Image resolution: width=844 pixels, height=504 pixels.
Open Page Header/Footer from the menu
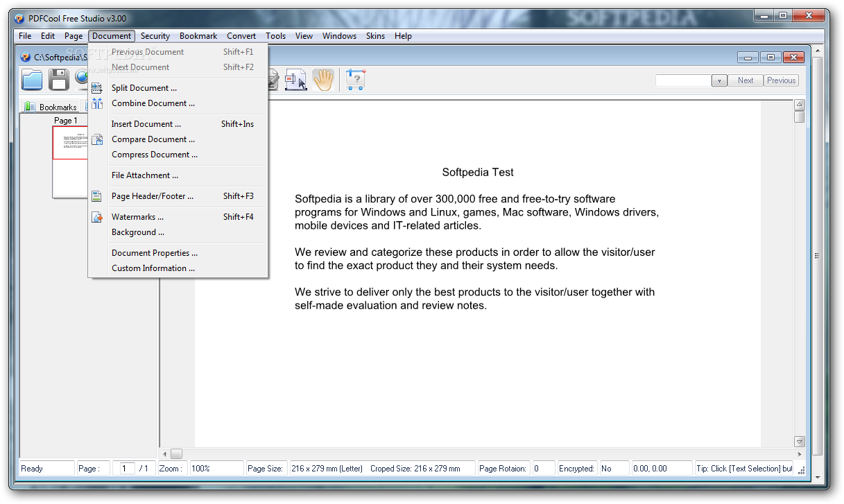[x=178, y=196]
